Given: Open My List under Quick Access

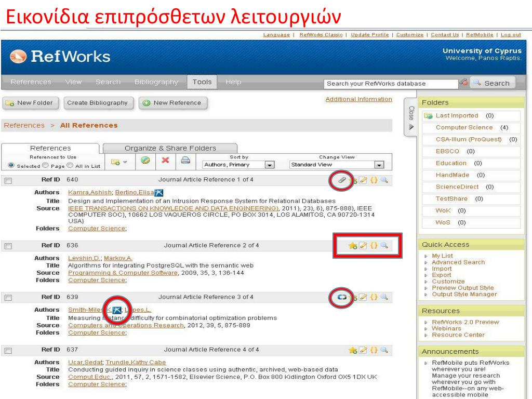Looking at the screenshot, I should [x=442, y=256].
